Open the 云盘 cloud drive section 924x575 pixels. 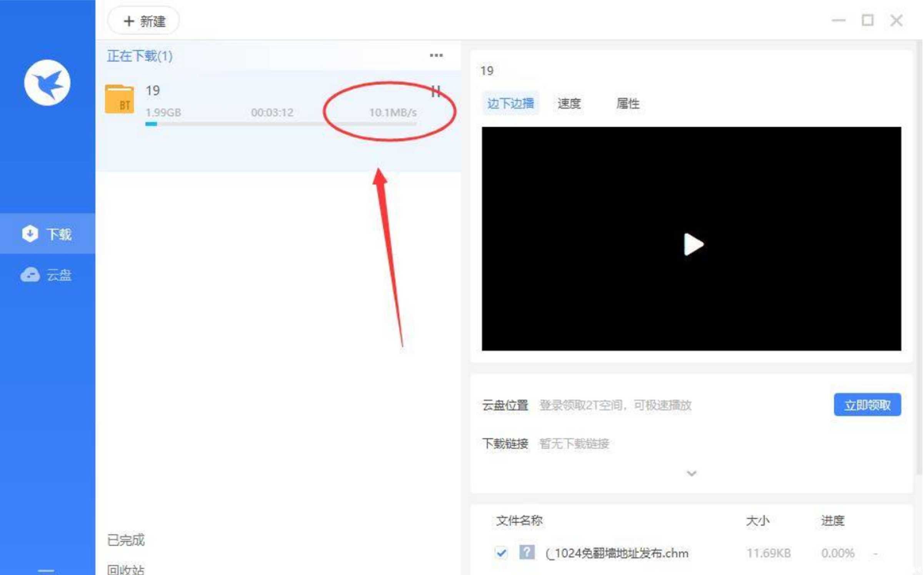tap(48, 275)
